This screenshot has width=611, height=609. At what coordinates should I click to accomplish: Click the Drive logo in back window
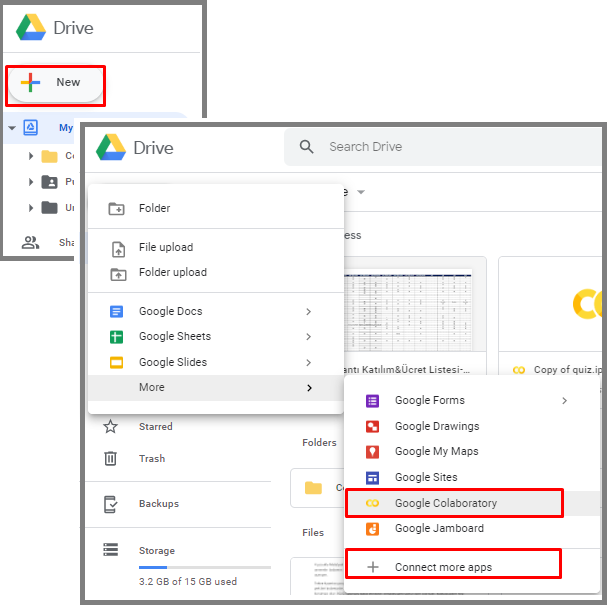(31, 27)
